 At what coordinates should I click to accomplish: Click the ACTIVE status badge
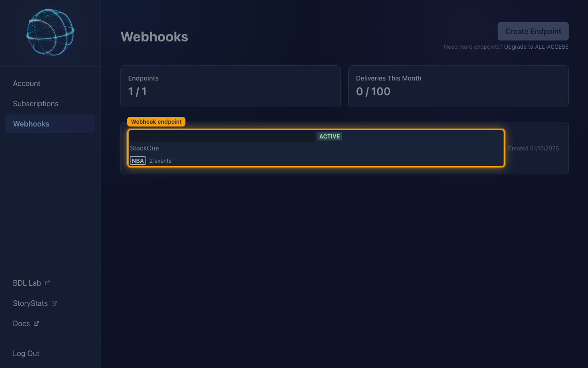[x=329, y=137]
